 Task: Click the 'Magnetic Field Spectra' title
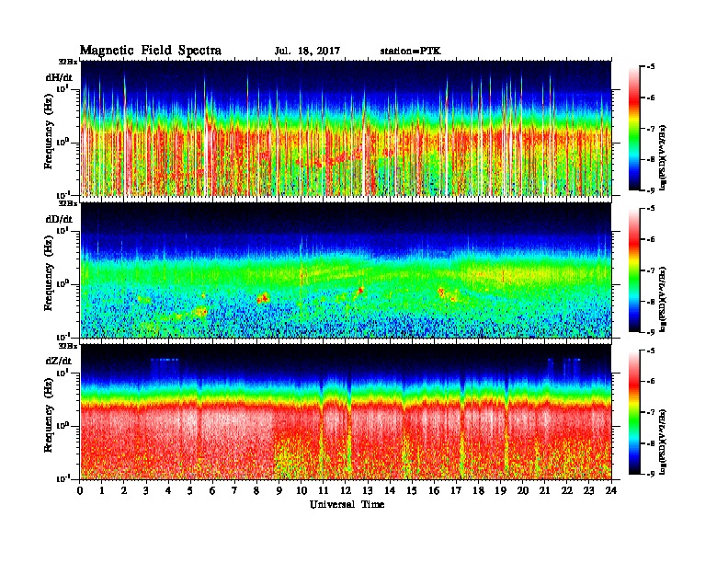[x=151, y=51]
